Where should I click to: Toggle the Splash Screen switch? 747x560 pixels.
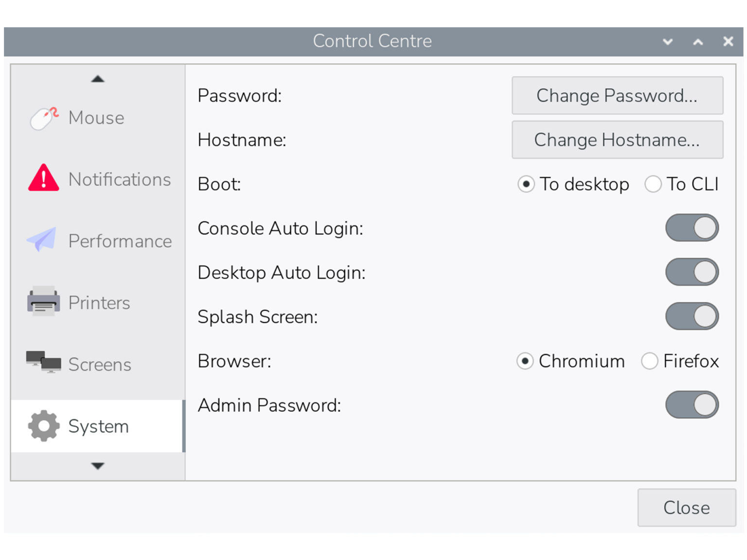tap(692, 316)
